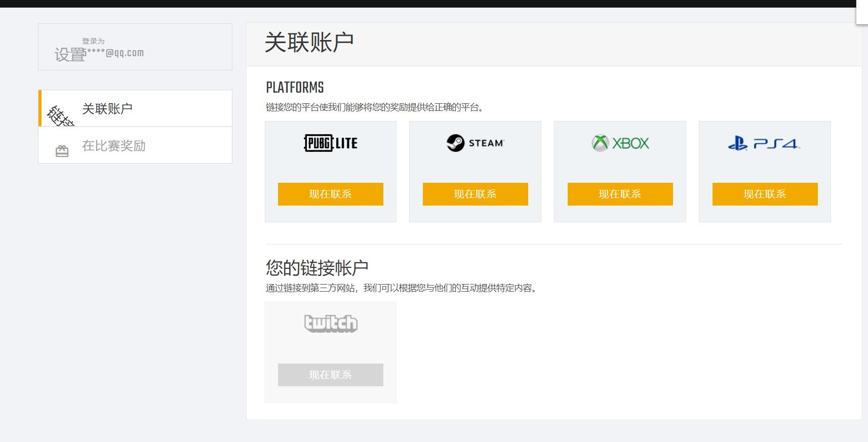Image resolution: width=868 pixels, height=442 pixels.
Task: Open the 在比赛奖励 sidebar tab
Action: point(135,145)
